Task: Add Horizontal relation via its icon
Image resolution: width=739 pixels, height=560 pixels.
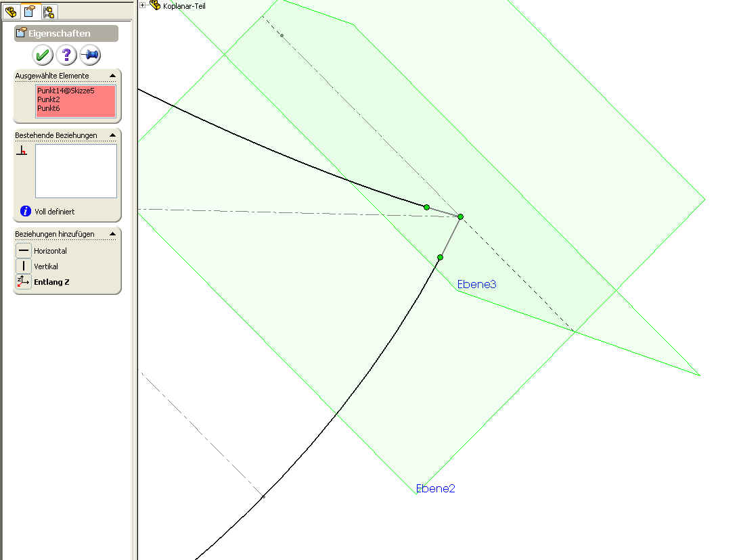Action: coord(24,250)
